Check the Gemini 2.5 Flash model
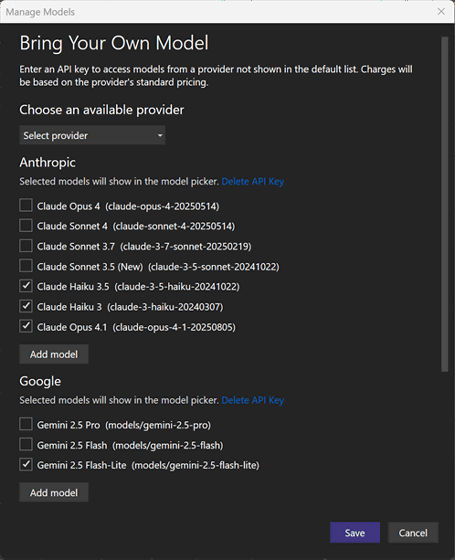 (26, 445)
